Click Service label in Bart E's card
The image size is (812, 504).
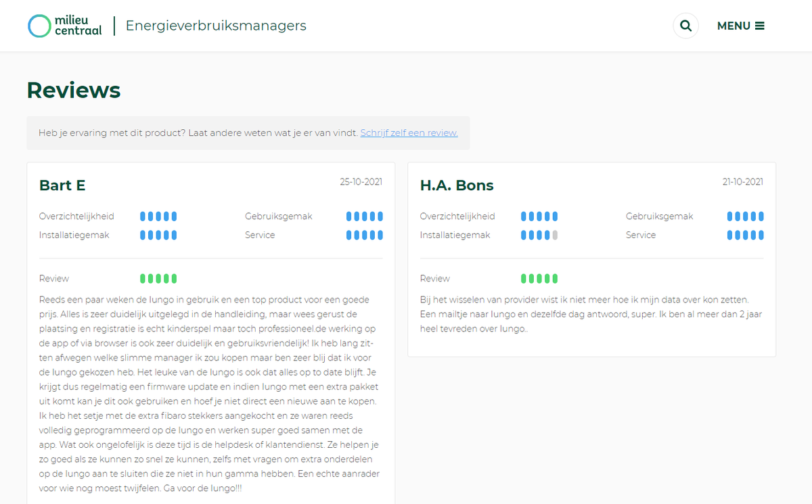pyautogui.click(x=260, y=235)
